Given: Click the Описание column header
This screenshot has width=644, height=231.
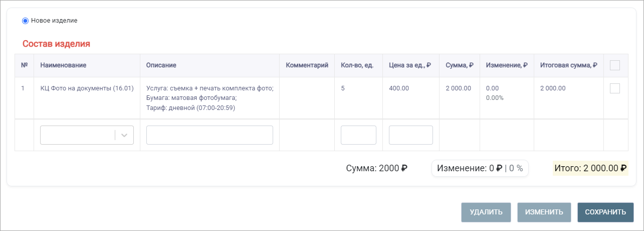Looking at the screenshot, I should (161, 65).
